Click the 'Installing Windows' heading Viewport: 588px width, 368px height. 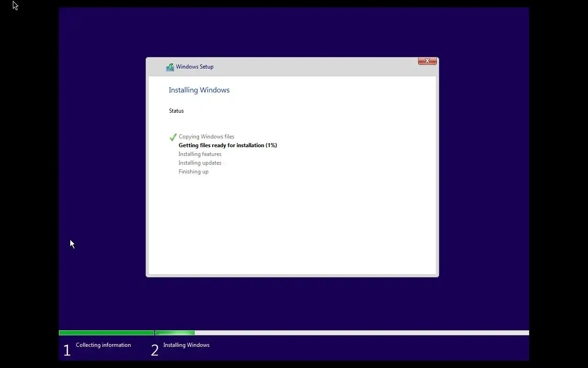(199, 90)
